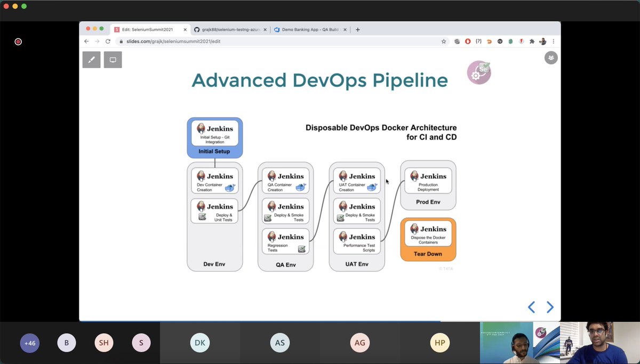Click the Production Deployment Jenkins box
The image size is (640, 364).
point(428,181)
